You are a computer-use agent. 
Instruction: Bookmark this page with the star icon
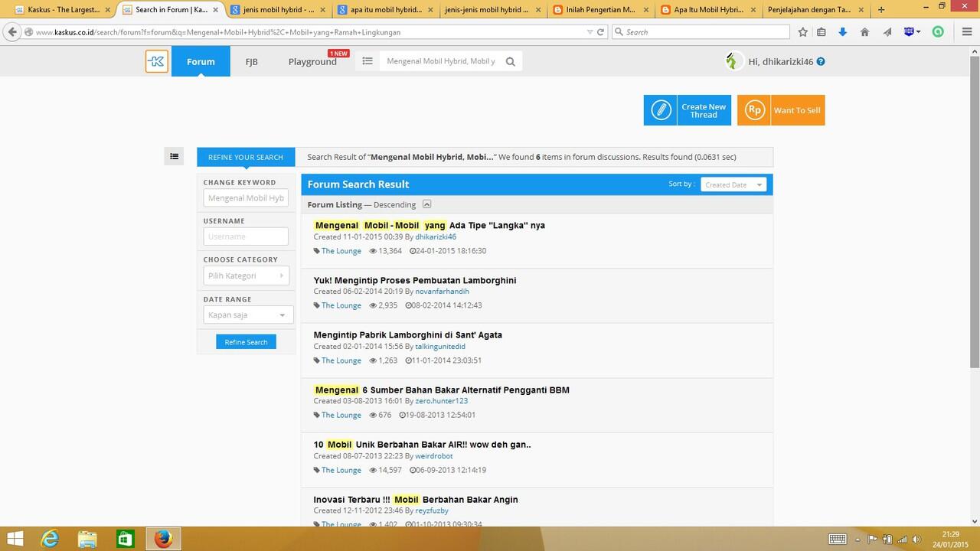[802, 32]
